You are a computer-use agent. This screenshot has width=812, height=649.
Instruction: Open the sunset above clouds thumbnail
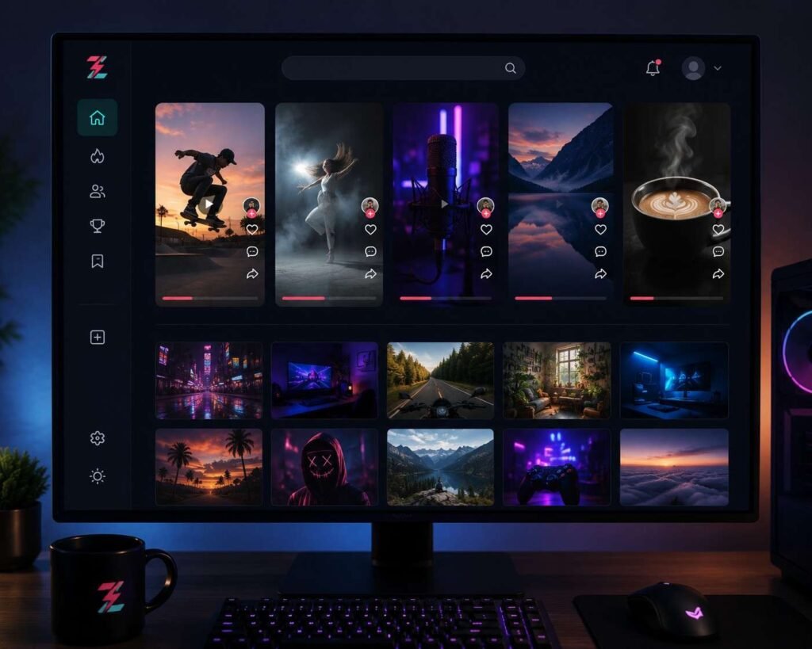point(674,468)
